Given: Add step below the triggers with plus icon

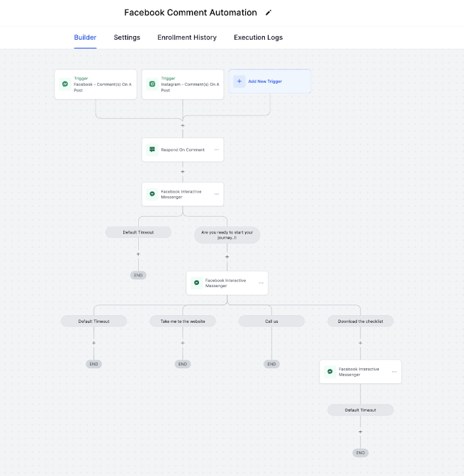Looking at the screenshot, I should [183, 125].
